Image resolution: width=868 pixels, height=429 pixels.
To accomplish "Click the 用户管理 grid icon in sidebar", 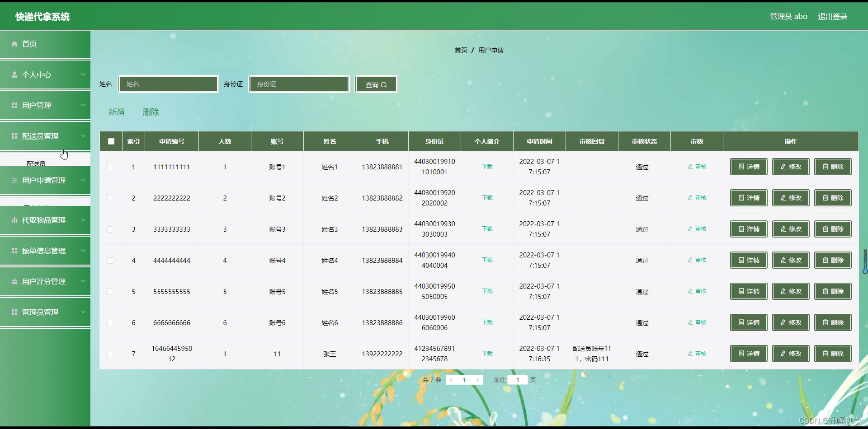I will (14, 105).
